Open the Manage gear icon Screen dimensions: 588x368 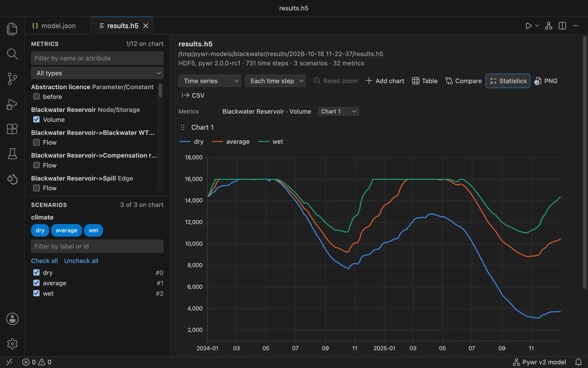point(12,344)
